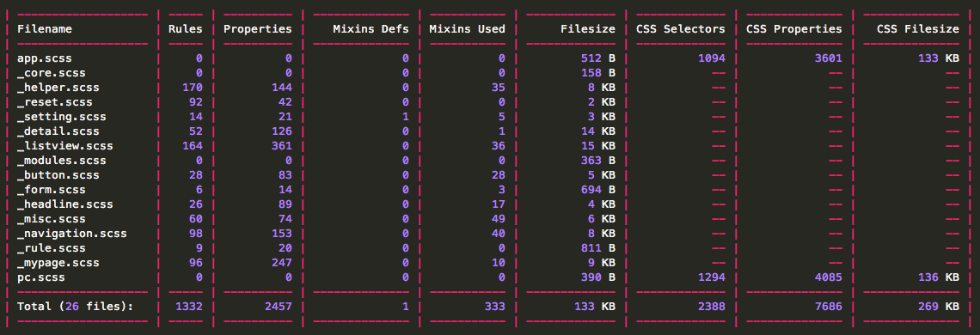The height and width of the screenshot is (335, 980).
Task: Click the total Mixins Used value 333
Action: coord(494,307)
